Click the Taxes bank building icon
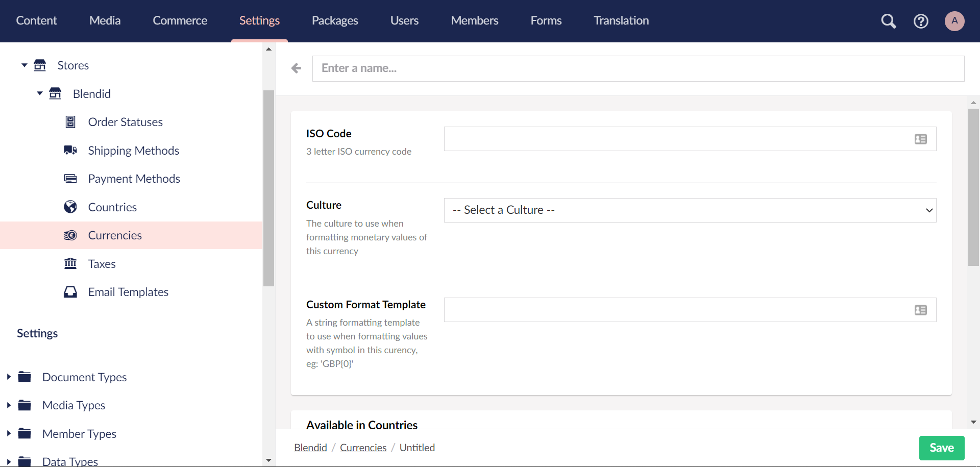980x467 pixels. [70, 263]
